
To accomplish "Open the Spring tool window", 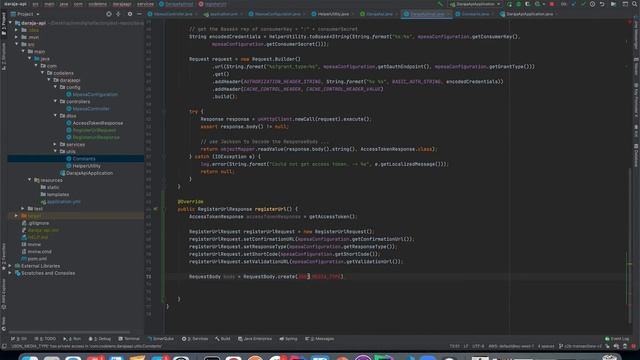I will [x=288, y=339].
